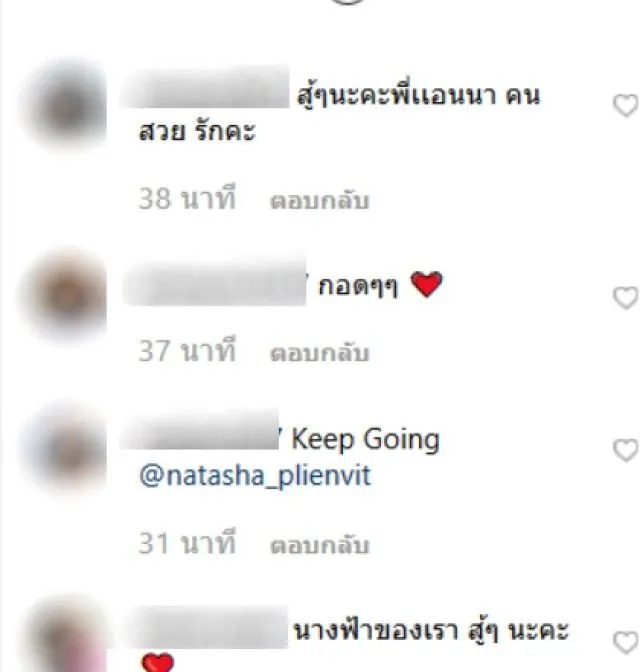The width and height of the screenshot is (640, 672).
Task: Open blurred username before Keep Going
Action: click(x=200, y=429)
